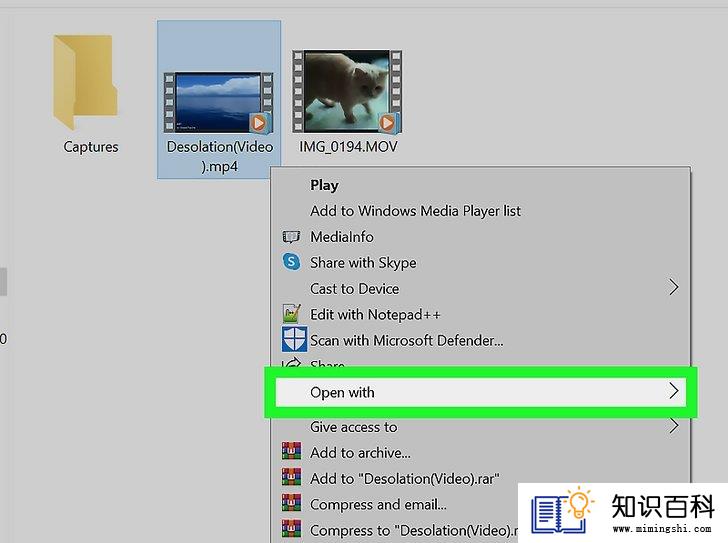Image resolution: width=728 pixels, height=543 pixels.
Task: Select Scan with Microsoft Defender
Action: point(407,341)
